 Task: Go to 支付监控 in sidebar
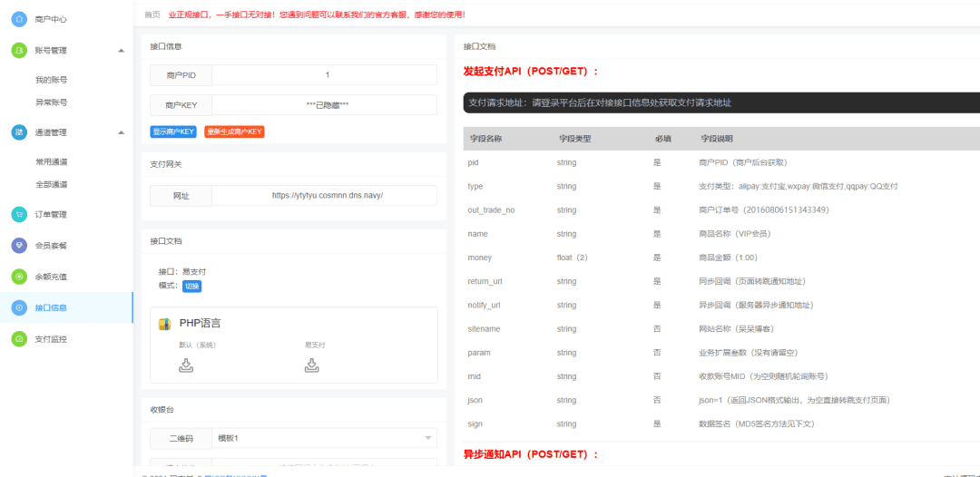point(51,340)
